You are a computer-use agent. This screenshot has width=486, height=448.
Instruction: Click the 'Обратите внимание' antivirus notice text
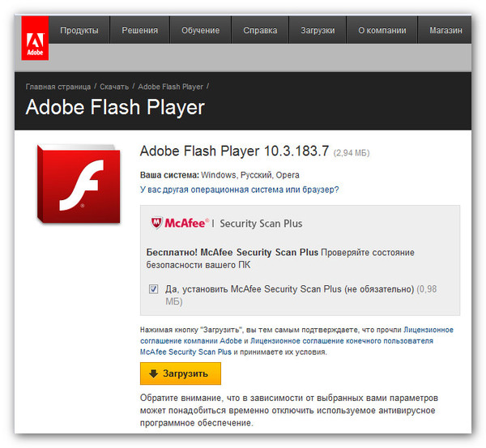coord(289,410)
